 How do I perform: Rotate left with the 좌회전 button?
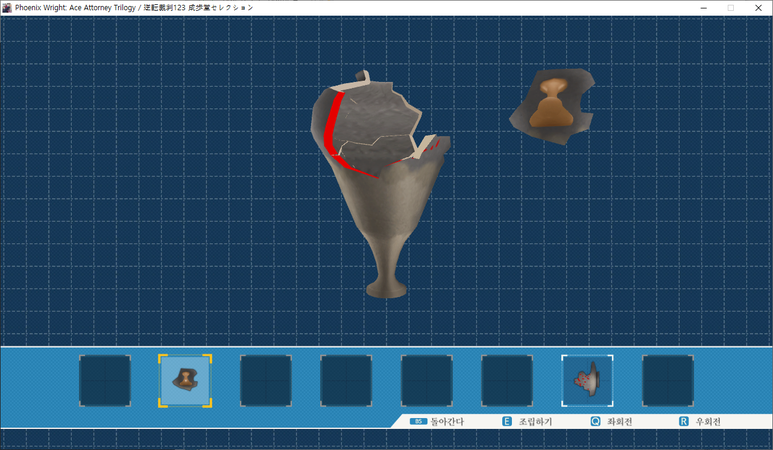[x=611, y=421]
